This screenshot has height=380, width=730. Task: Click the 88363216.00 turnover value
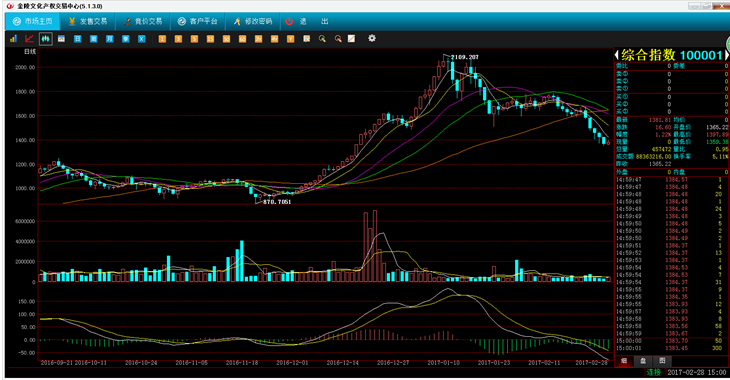tap(653, 157)
